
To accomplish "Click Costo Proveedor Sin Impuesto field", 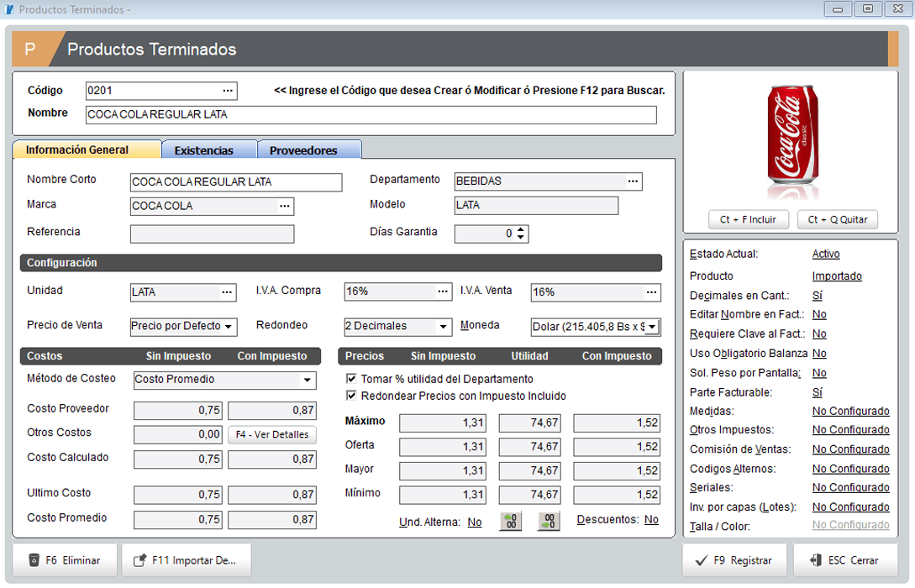I will 178,411.
